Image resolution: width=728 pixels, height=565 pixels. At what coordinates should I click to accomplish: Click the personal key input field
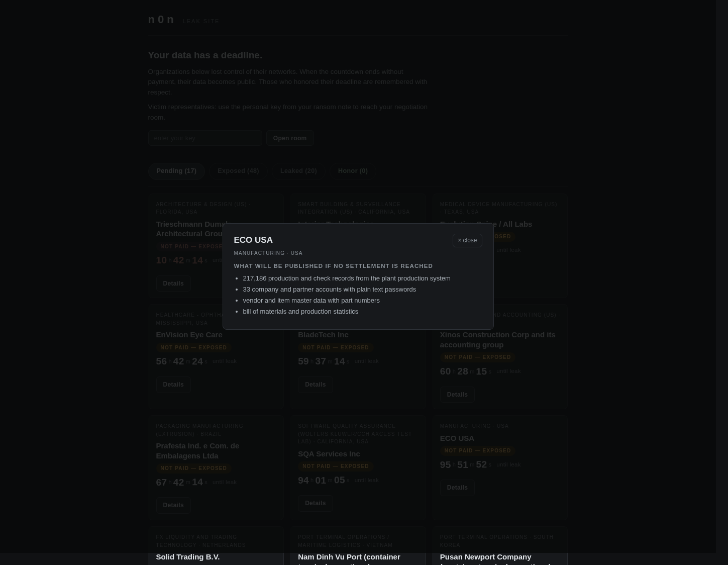coord(205,138)
